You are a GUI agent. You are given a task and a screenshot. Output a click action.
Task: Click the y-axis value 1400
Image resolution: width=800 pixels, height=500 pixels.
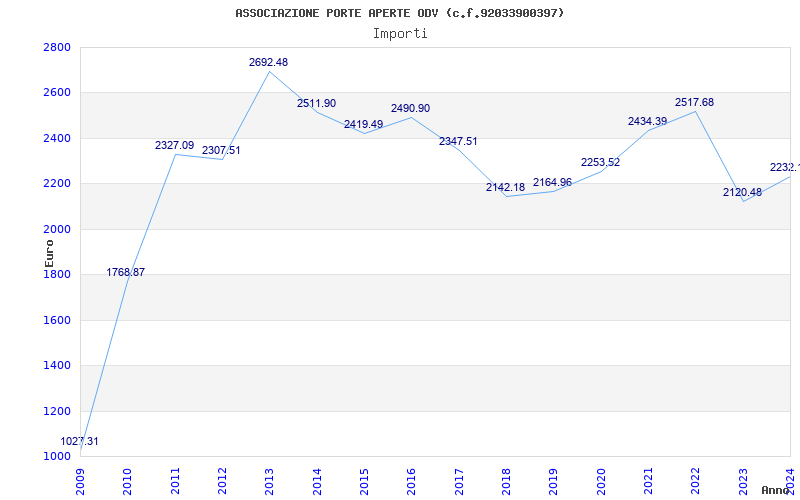click(57, 365)
